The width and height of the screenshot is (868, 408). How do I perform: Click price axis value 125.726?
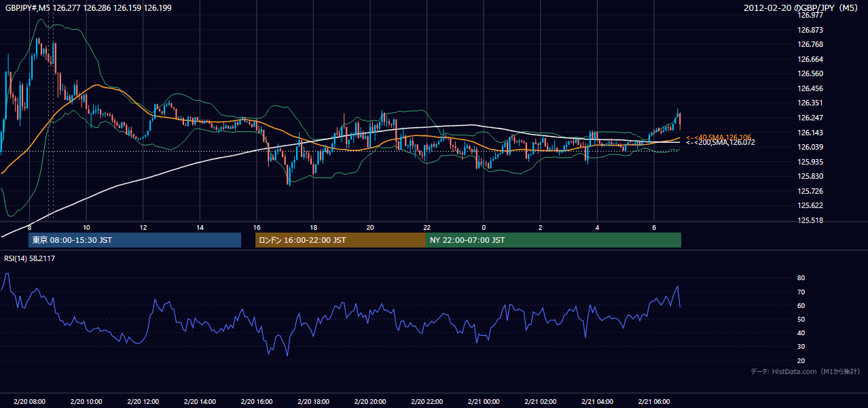(810, 191)
